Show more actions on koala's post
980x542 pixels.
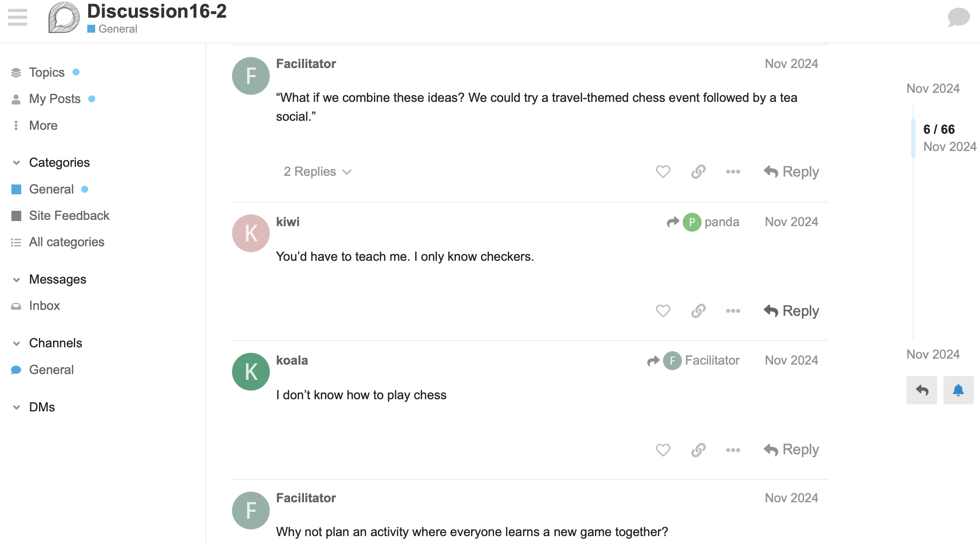pyautogui.click(x=733, y=450)
